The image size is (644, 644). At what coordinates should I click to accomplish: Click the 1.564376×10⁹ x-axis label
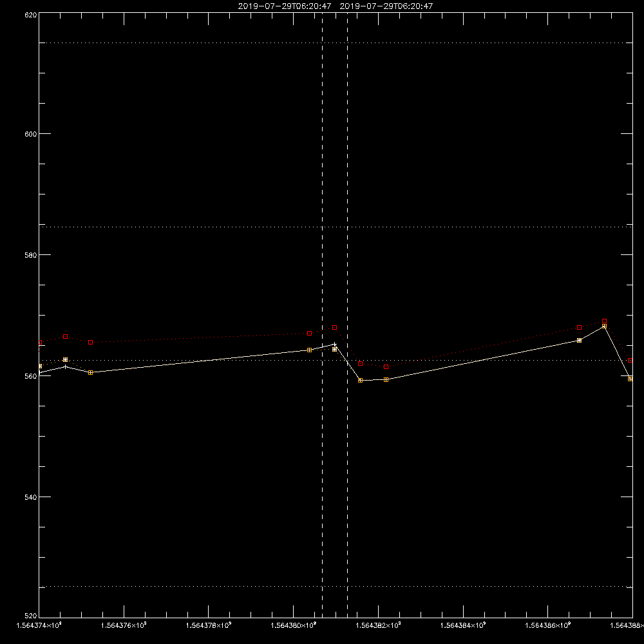point(124,625)
